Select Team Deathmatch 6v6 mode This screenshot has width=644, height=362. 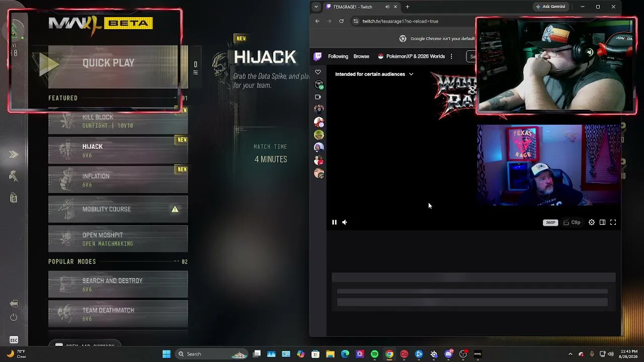point(118,314)
